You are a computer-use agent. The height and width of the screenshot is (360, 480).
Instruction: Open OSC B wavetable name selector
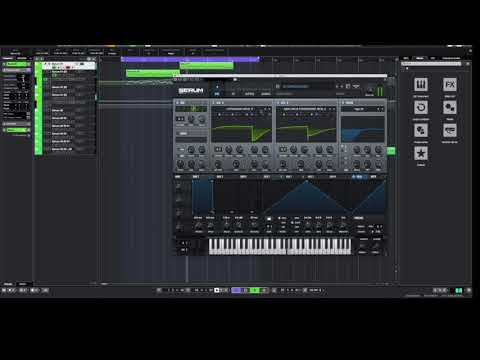304,109
